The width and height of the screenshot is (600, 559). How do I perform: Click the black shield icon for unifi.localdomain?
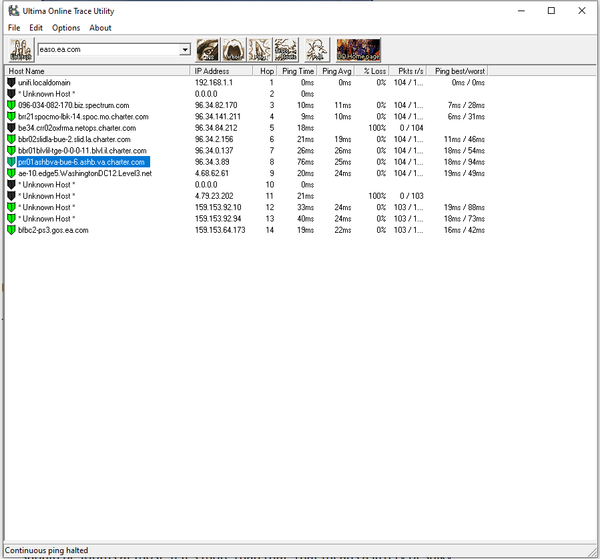pos(11,83)
